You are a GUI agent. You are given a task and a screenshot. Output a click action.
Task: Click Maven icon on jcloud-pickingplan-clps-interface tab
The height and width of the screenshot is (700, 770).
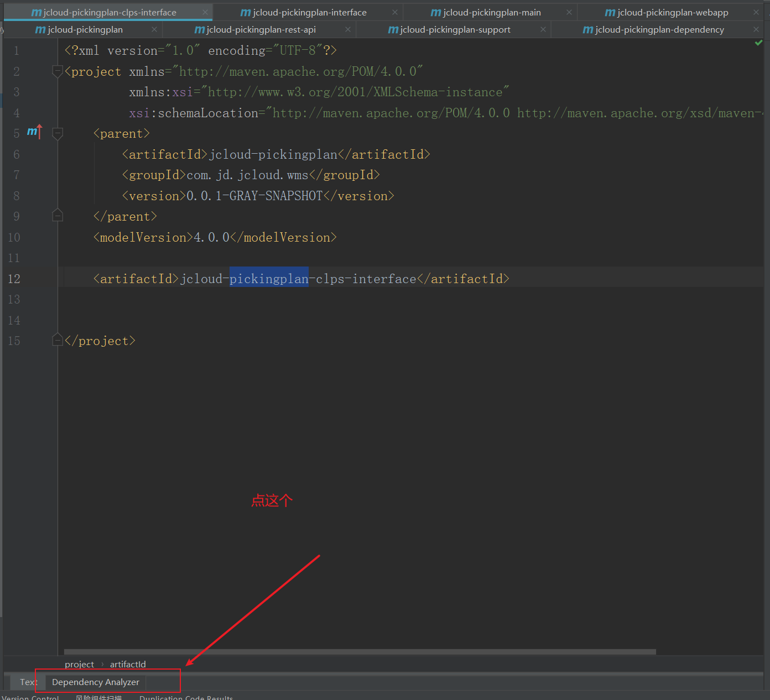37,13
